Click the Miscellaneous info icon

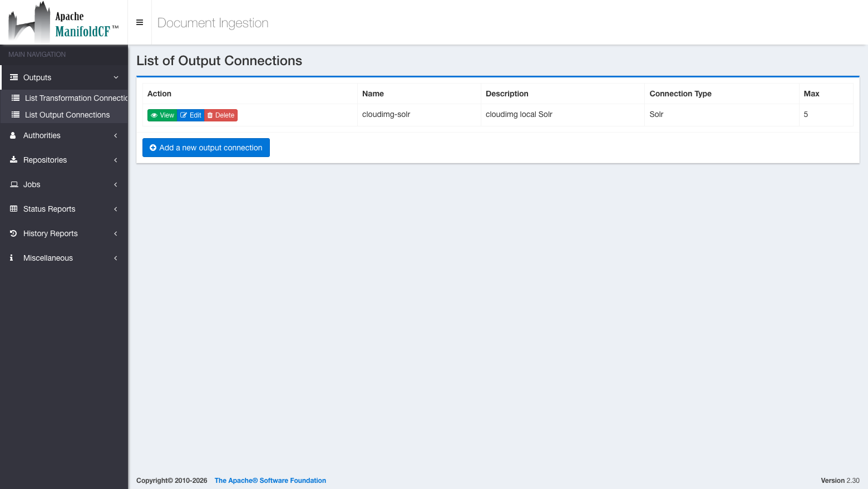point(11,258)
